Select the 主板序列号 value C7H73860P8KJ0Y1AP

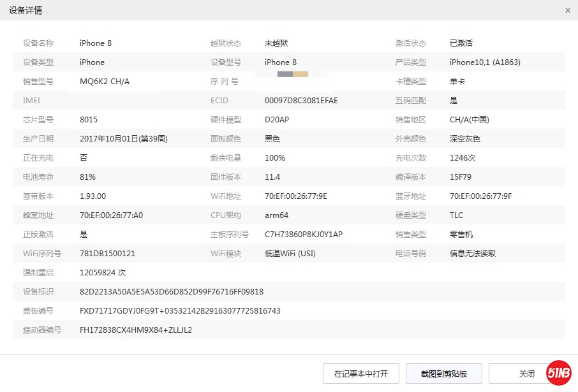[303, 235]
